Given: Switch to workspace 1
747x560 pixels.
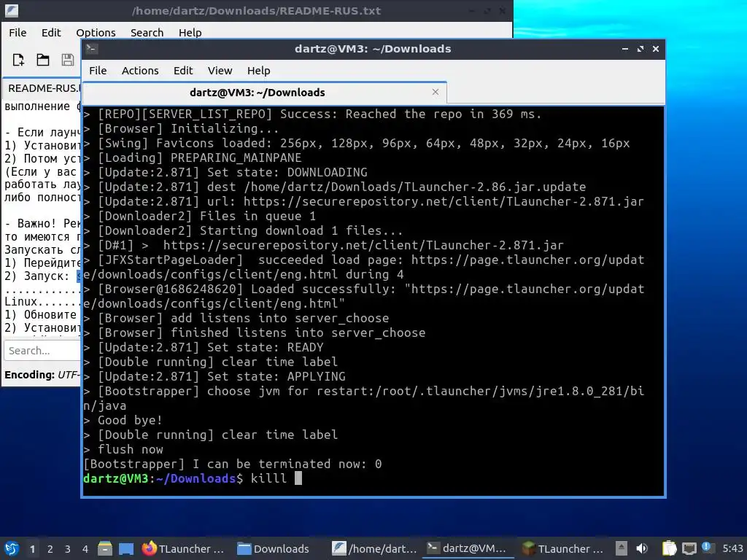Looking at the screenshot, I should click(x=32, y=549).
